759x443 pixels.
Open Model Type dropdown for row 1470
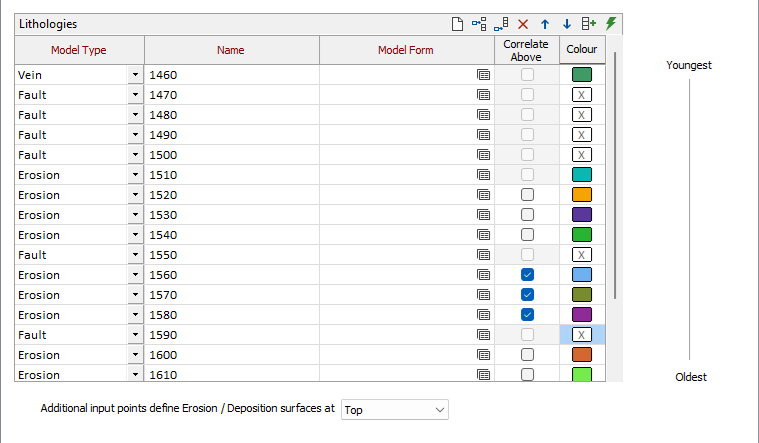136,95
